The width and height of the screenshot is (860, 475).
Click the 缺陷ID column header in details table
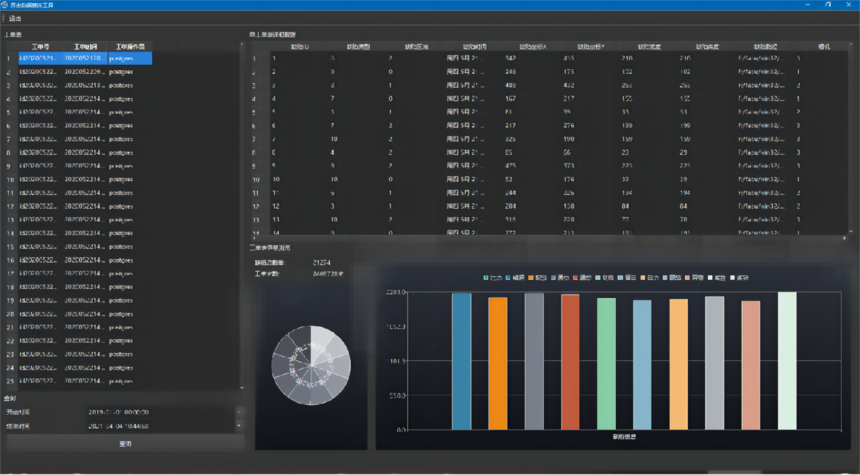click(x=300, y=46)
